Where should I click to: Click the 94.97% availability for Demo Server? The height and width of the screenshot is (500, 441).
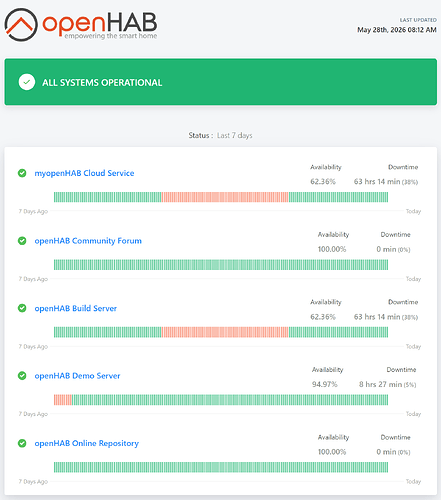[x=325, y=384]
